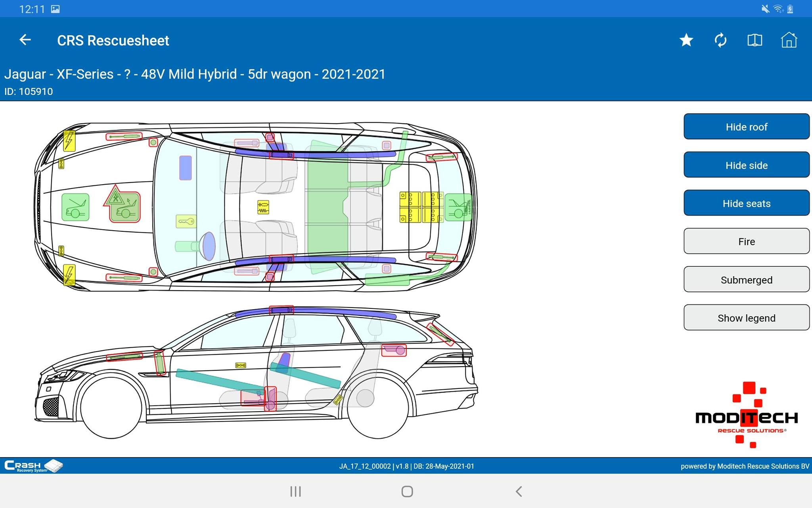Viewport: 812px width, 508px height.
Task: Tap the small yellow sensor icon on front door
Action: pyautogui.click(x=241, y=365)
